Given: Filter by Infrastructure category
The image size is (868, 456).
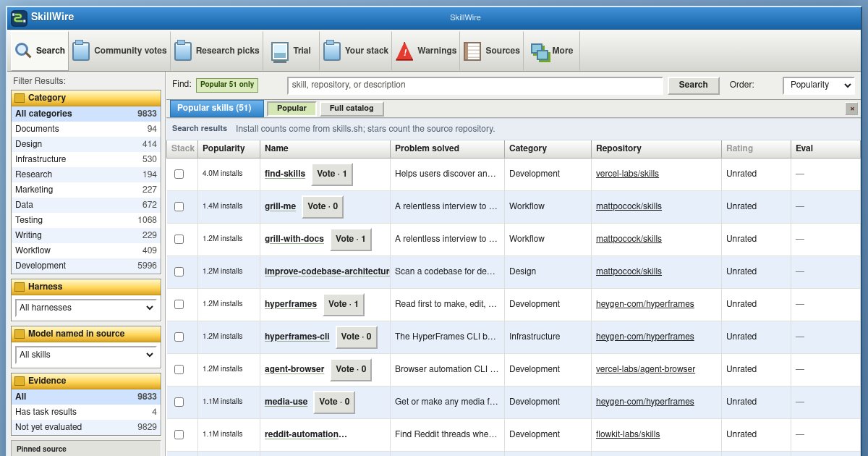Looking at the screenshot, I should tap(86, 159).
